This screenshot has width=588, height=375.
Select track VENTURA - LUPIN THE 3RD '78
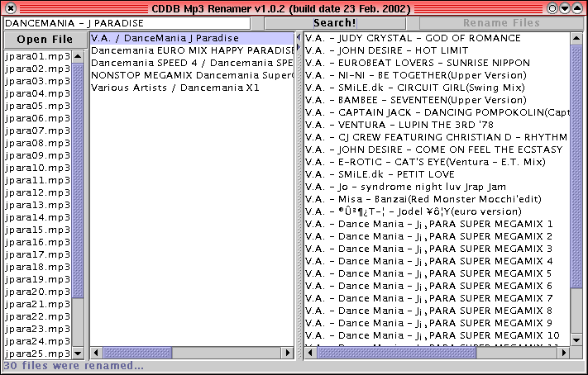click(x=437, y=125)
